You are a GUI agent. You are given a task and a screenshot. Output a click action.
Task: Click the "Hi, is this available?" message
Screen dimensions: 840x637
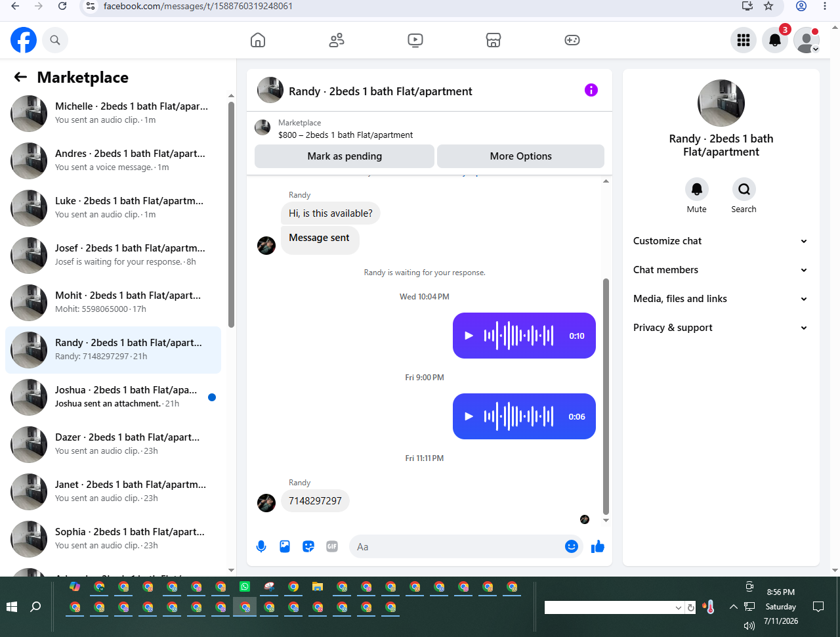pos(331,213)
